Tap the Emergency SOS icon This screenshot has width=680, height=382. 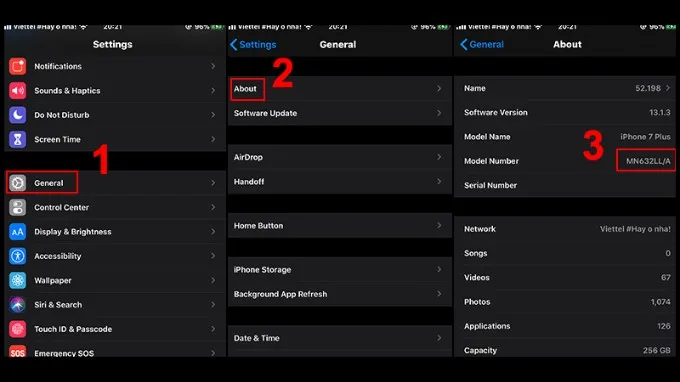pos(17,352)
